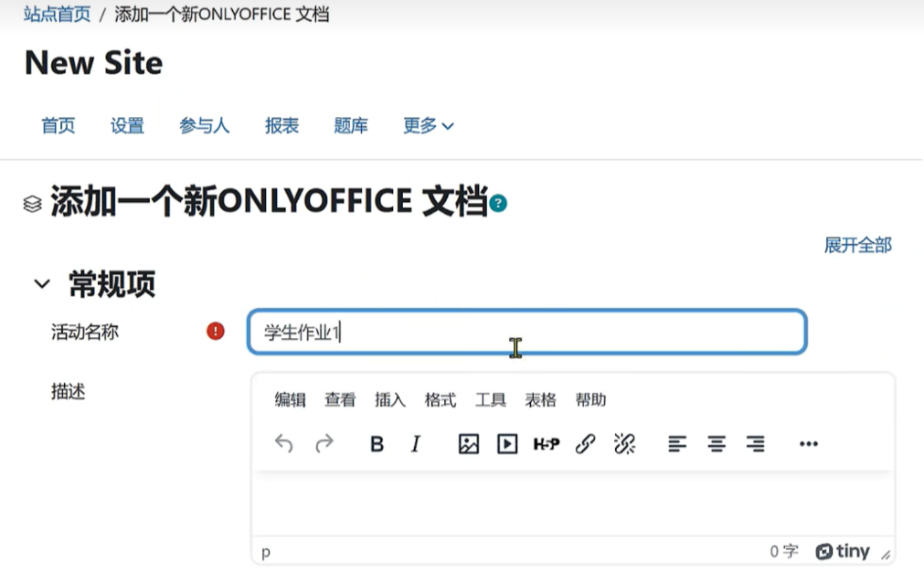Click the 活动名称 field label

click(85, 333)
